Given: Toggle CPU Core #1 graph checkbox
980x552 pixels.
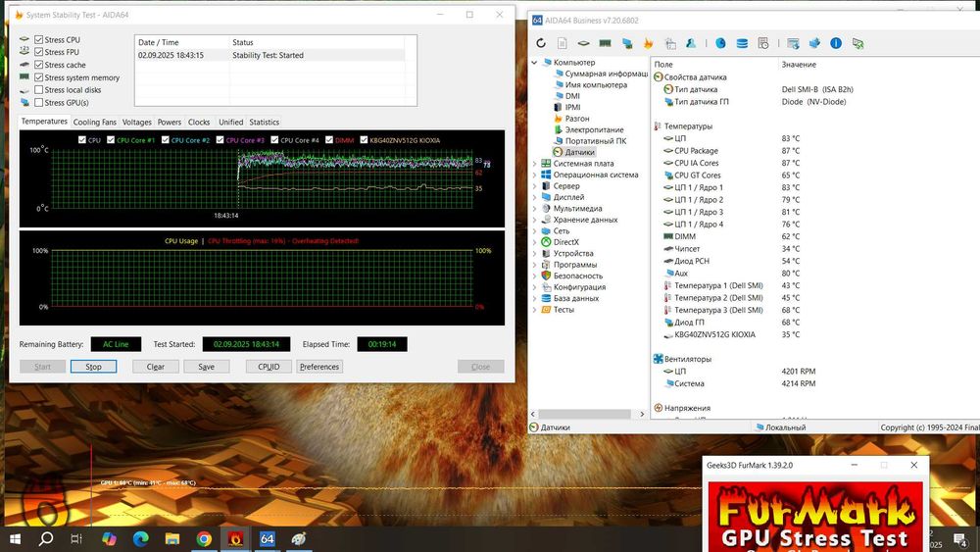Looking at the screenshot, I should click(x=111, y=140).
